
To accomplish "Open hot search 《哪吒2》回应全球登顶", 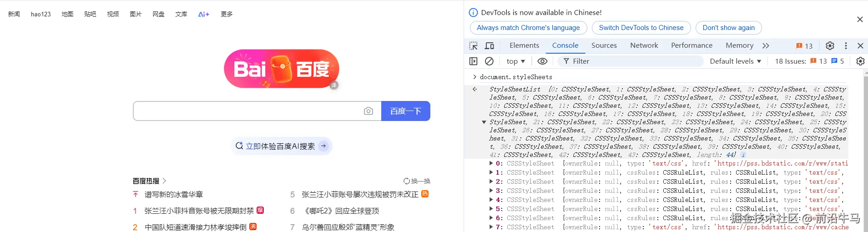I will 340,211.
